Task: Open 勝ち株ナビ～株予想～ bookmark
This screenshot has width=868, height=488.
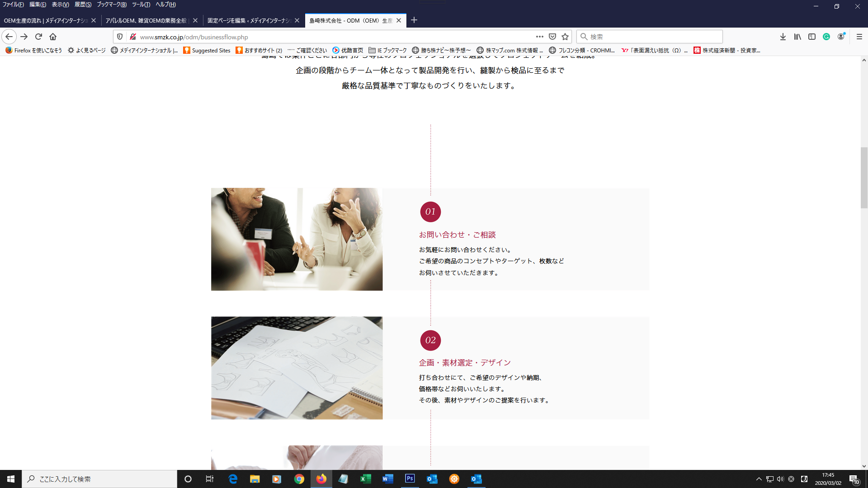Action: tap(441, 50)
